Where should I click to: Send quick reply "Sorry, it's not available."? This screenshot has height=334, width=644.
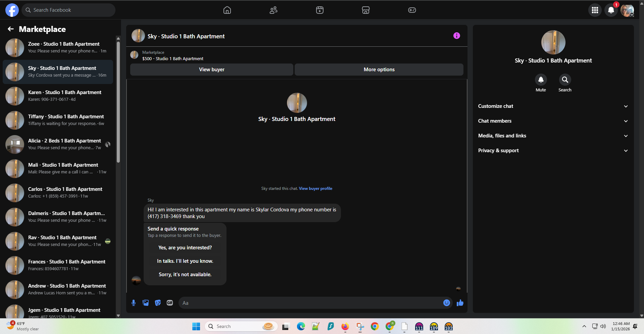point(185,275)
